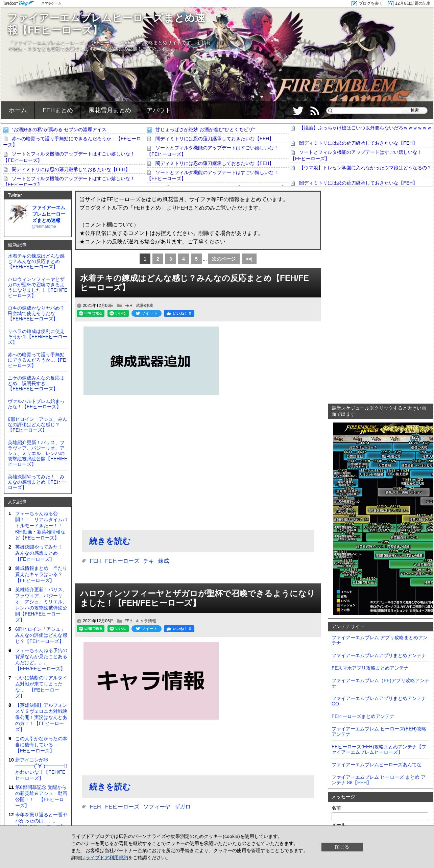Screen dimensions: 434x868
Task: Select pagination page 5
Action: click(196, 259)
